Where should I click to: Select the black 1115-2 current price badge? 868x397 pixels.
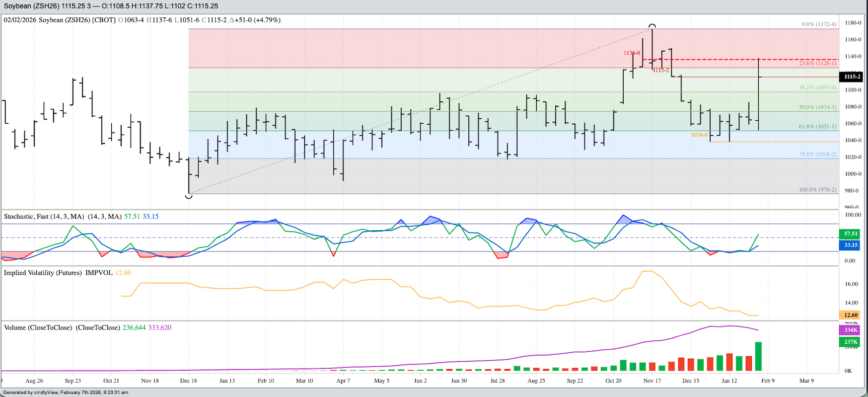pos(852,77)
